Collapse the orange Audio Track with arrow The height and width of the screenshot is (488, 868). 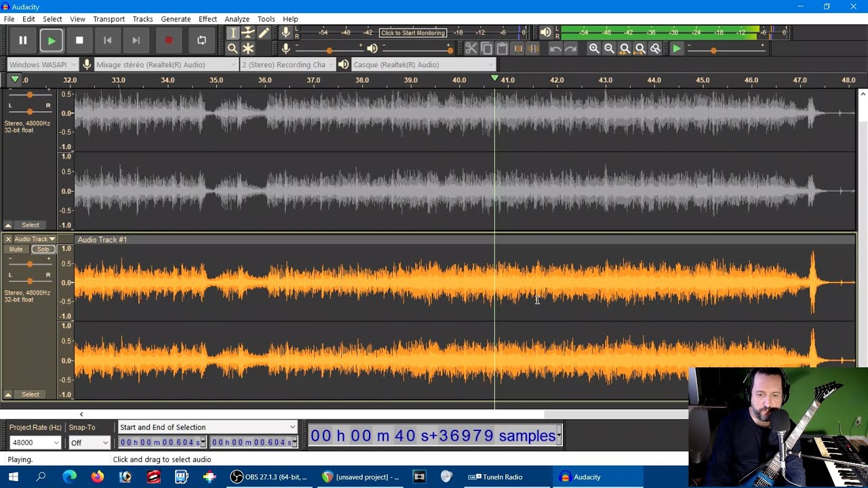(8, 394)
